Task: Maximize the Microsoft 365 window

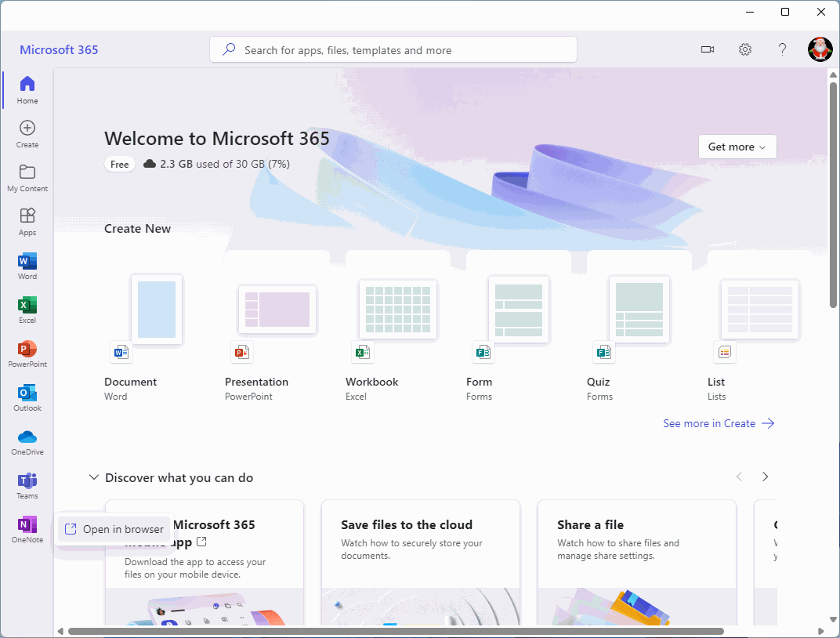Action: [x=785, y=12]
